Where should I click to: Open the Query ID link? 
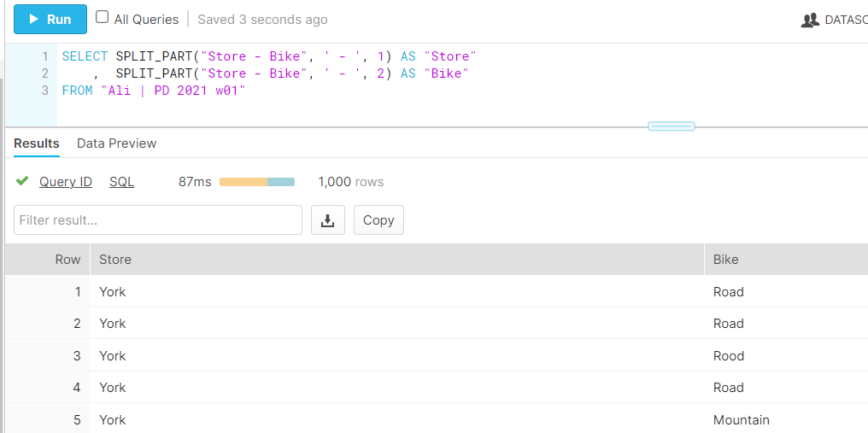tap(66, 182)
